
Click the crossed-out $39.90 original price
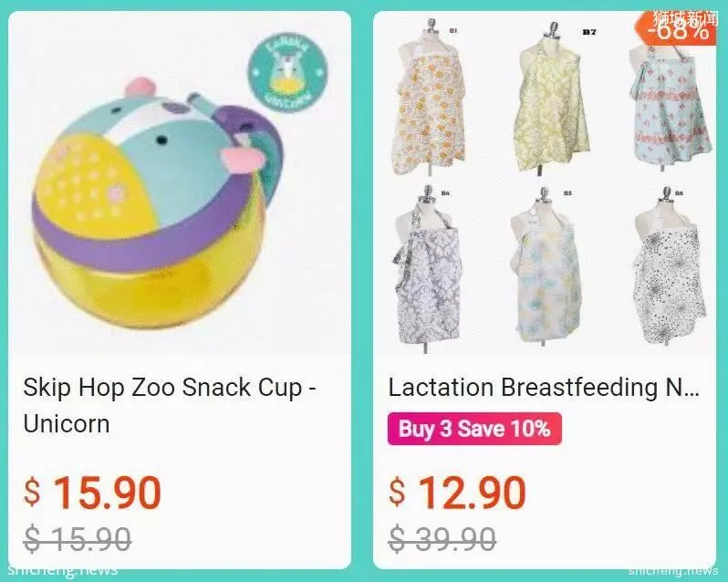coord(442,539)
